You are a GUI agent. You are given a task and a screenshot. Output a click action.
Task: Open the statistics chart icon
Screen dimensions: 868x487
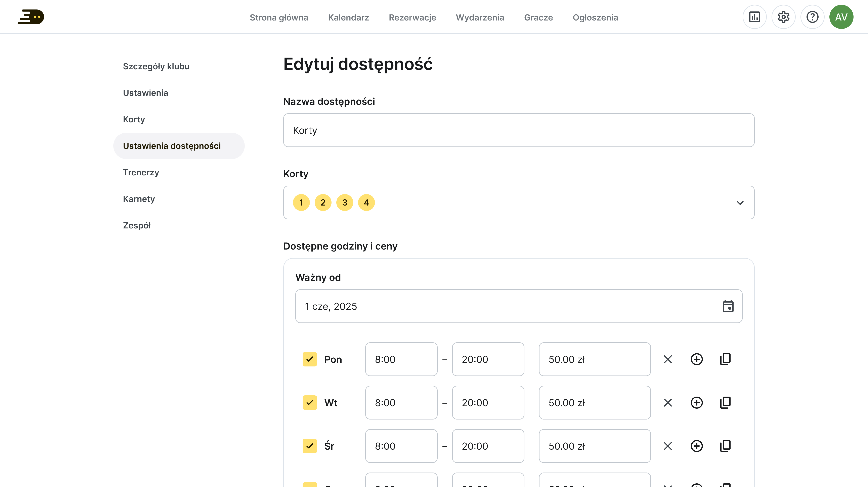[754, 17]
